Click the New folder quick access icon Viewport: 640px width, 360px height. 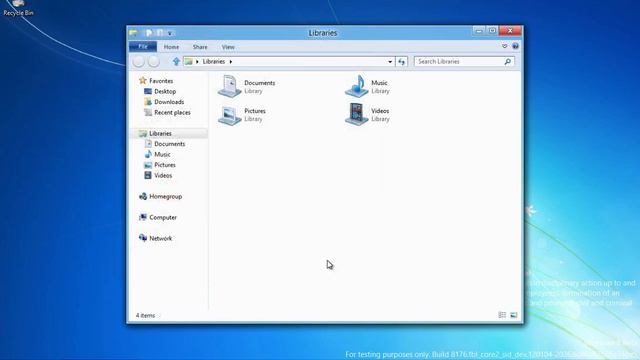160,33
